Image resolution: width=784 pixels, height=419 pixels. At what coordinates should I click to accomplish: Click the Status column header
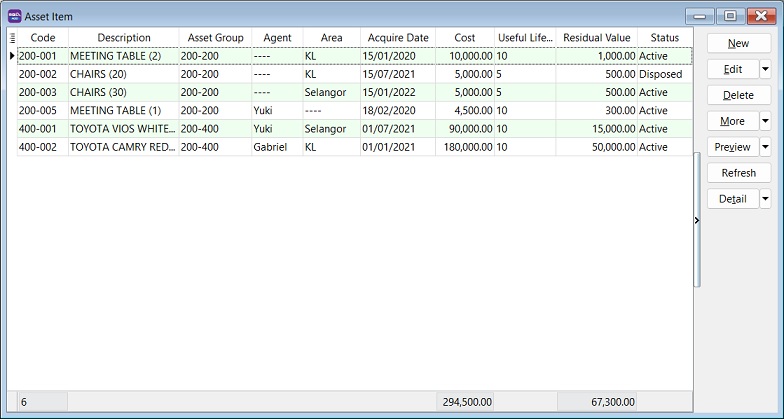click(x=664, y=38)
